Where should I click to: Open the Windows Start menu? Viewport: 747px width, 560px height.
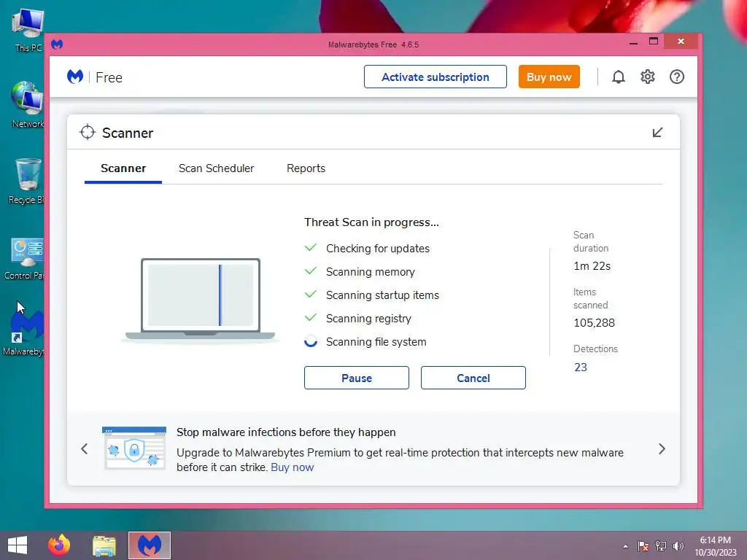[18, 545]
